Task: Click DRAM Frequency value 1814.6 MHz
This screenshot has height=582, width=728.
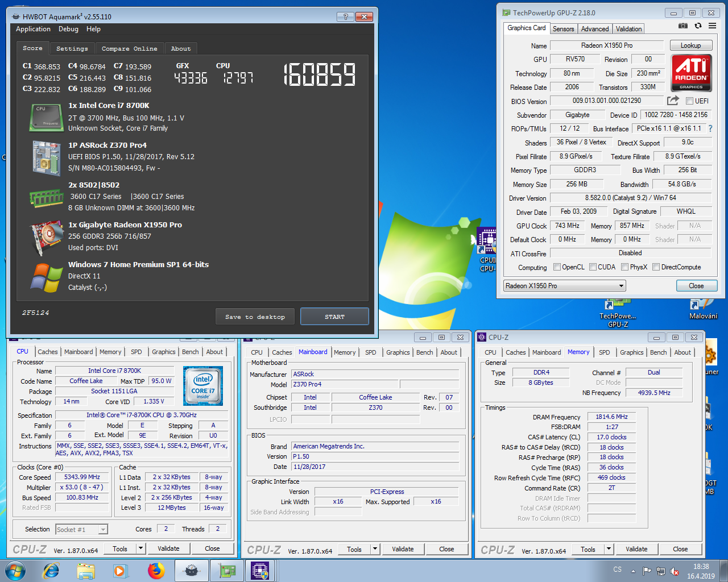Action: pos(611,417)
